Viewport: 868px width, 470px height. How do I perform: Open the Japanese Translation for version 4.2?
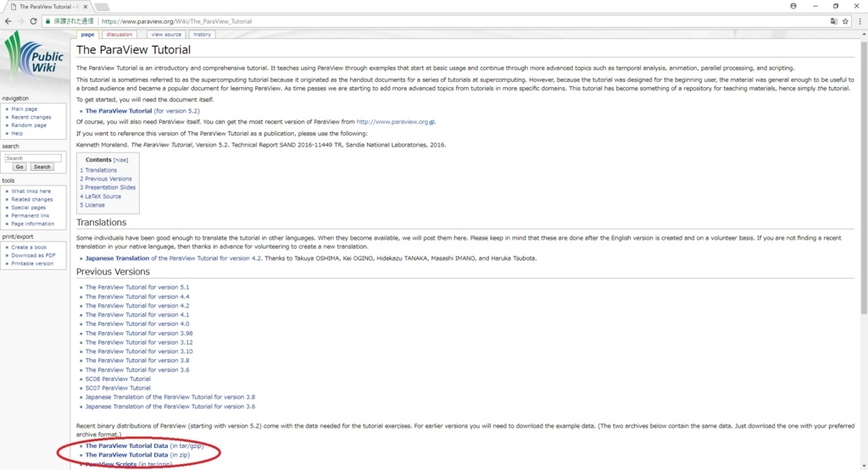point(173,258)
